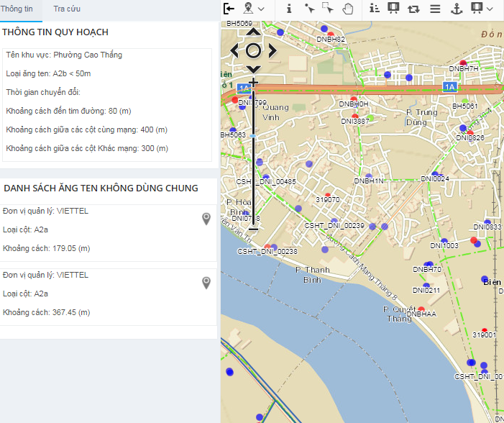Expand the last billboard dropdown arrow
This screenshot has height=423, width=504.
point(490,9)
